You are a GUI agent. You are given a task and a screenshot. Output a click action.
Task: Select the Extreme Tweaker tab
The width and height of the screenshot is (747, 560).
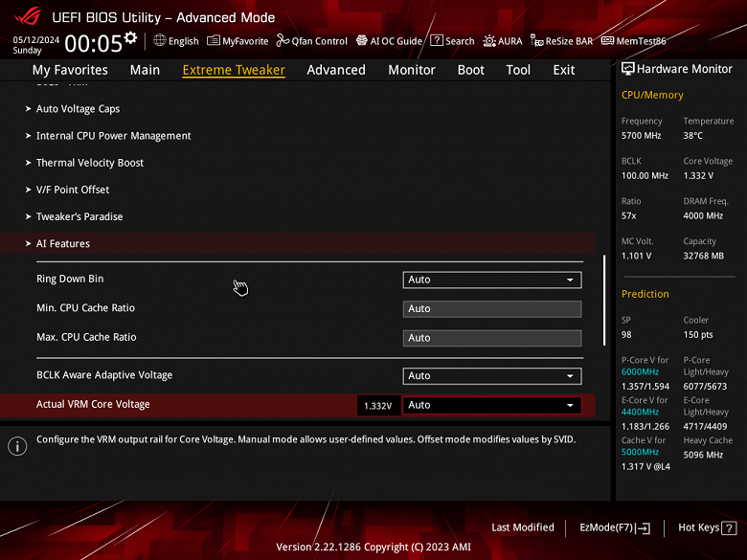coord(234,70)
